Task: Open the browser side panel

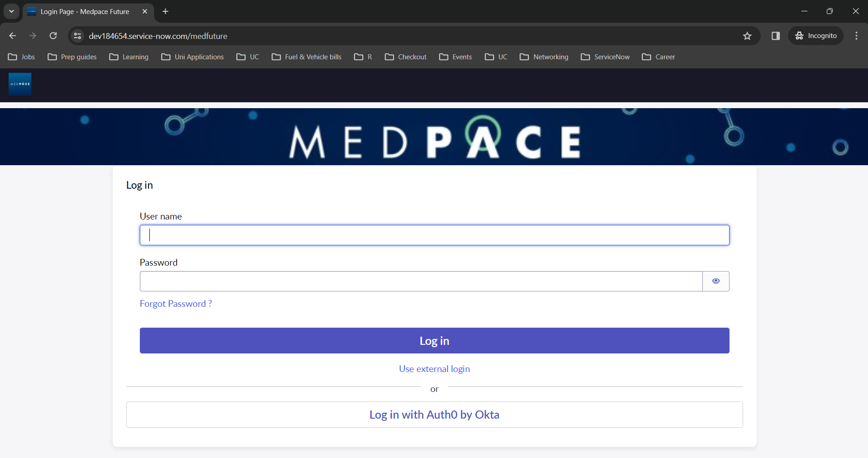Action: point(776,36)
